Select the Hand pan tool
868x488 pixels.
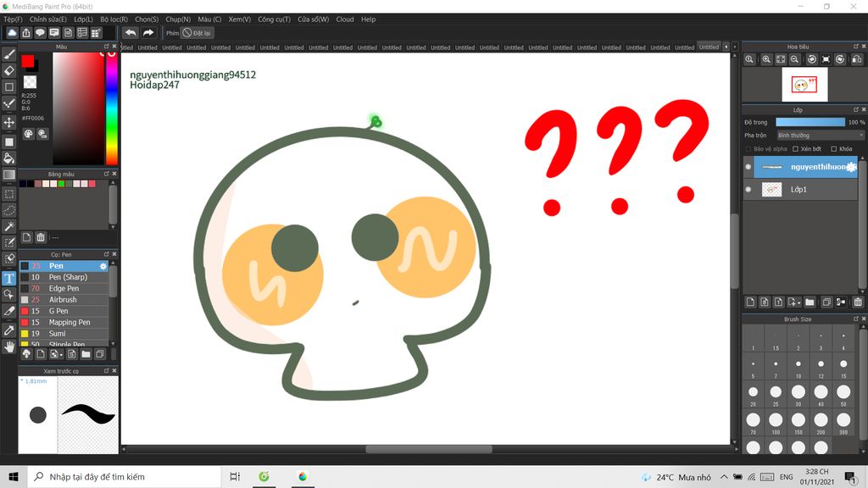point(8,347)
